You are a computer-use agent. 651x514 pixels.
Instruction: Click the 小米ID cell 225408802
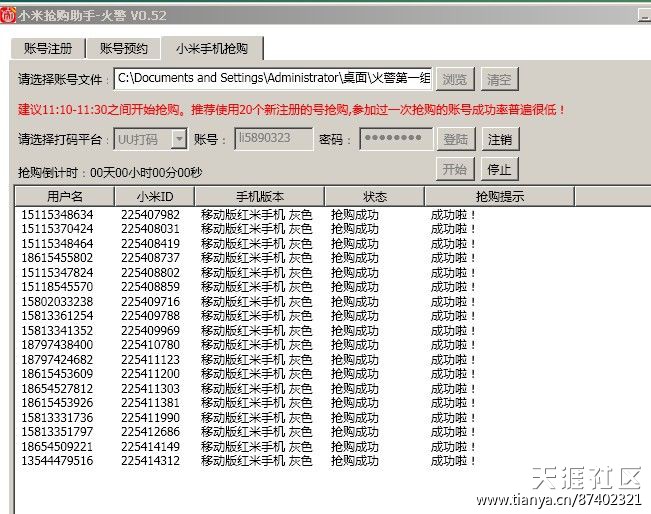tap(151, 272)
